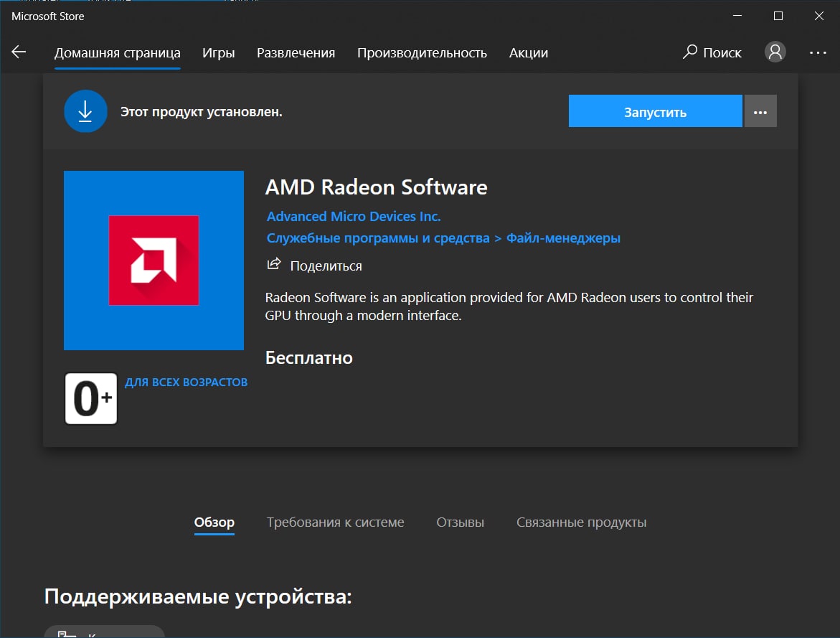Open the Домашняя страница tab
This screenshot has width=840, height=638.
click(118, 53)
